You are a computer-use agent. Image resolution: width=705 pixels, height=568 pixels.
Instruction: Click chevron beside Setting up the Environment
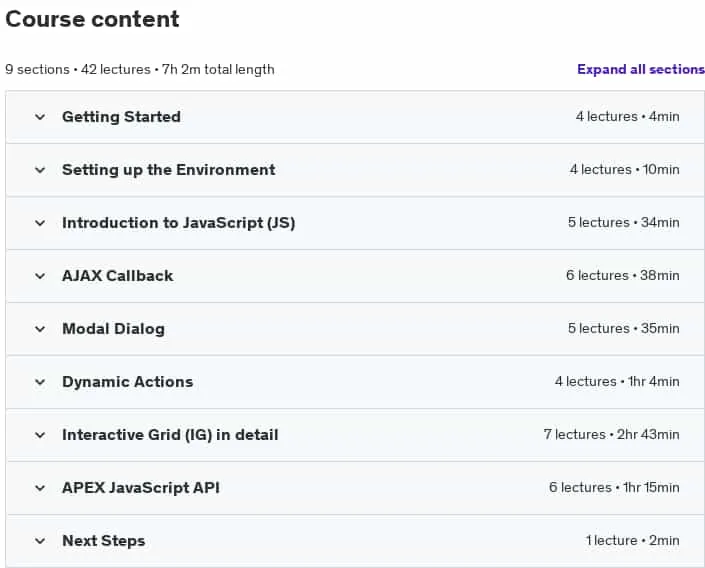click(x=40, y=170)
